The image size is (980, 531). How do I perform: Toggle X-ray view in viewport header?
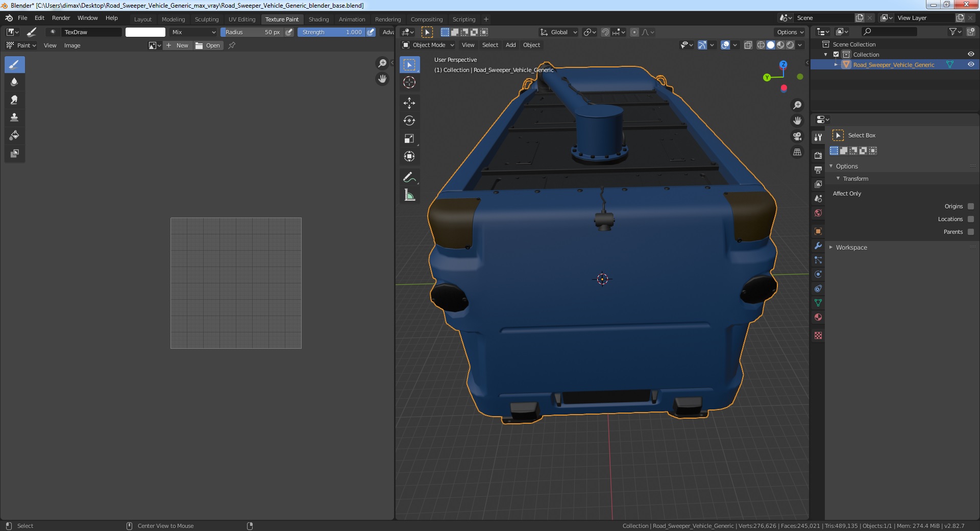pos(748,45)
